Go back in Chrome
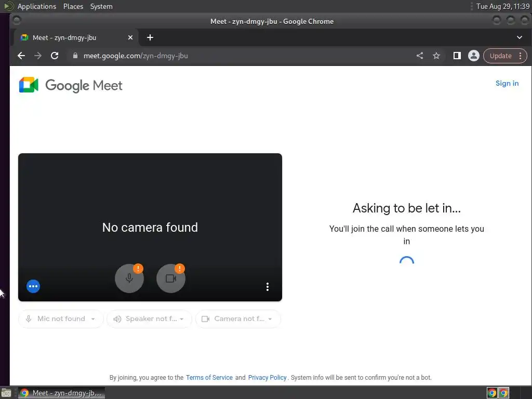The height and width of the screenshot is (399, 532). click(x=21, y=56)
